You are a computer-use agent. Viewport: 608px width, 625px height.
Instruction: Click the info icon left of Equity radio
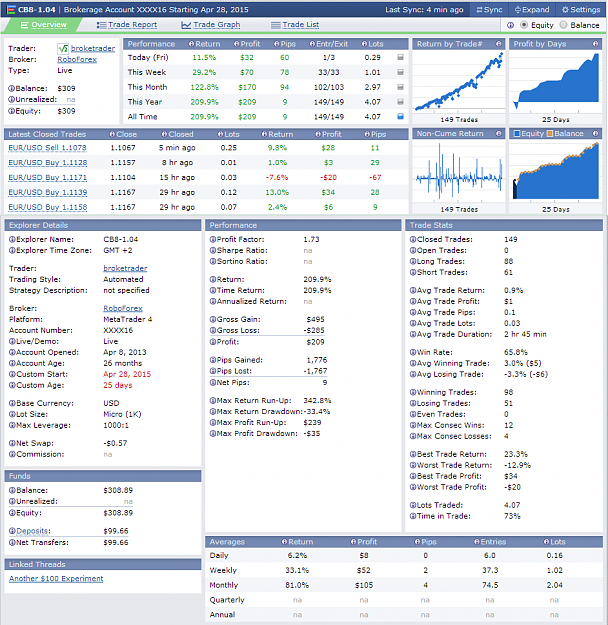pos(510,25)
